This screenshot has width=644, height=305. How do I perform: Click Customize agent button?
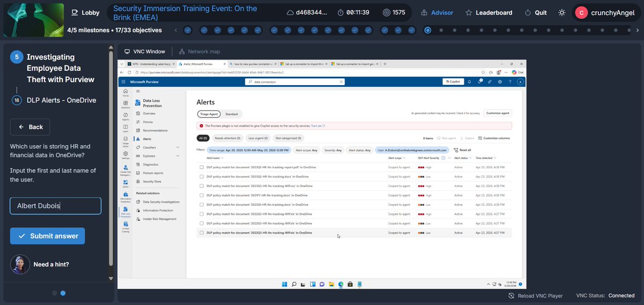[498, 113]
